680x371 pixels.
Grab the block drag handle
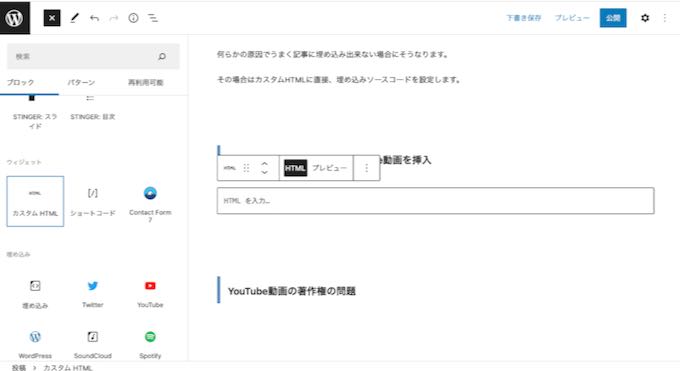[246, 168]
